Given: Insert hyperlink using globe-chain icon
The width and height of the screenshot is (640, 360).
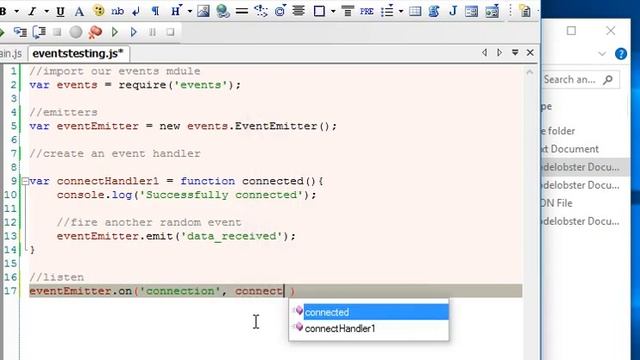Looking at the screenshot, I should [x=223, y=11].
